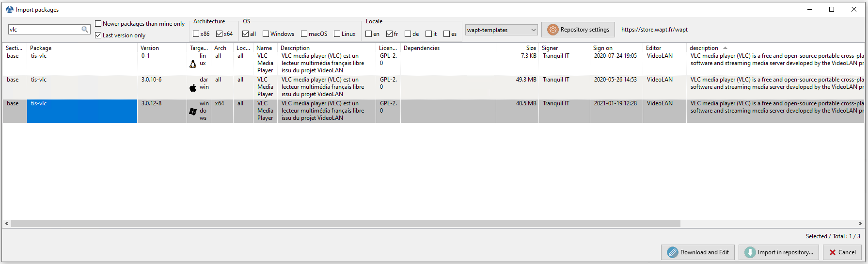Sort by the Size column header

pyautogui.click(x=517, y=48)
